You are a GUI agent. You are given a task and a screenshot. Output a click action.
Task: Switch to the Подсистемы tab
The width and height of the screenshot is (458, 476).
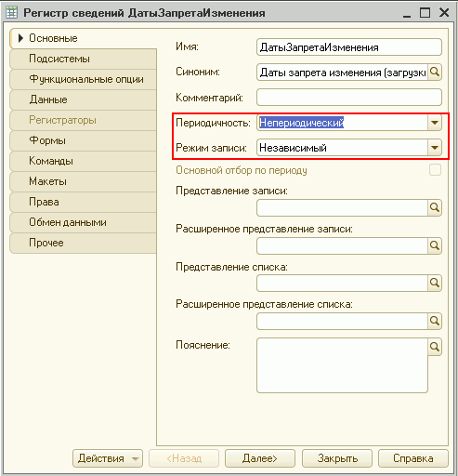tap(83, 59)
